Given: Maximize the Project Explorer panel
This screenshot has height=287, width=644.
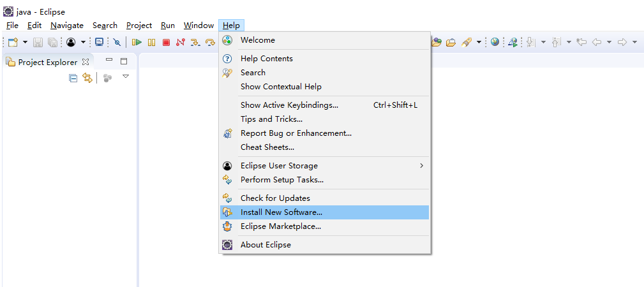Looking at the screenshot, I should point(124,61).
